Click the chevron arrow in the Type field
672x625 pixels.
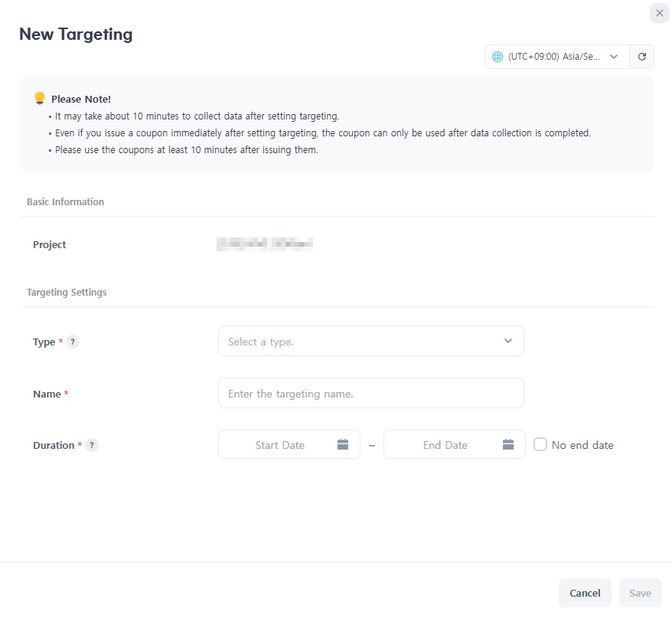(x=508, y=341)
